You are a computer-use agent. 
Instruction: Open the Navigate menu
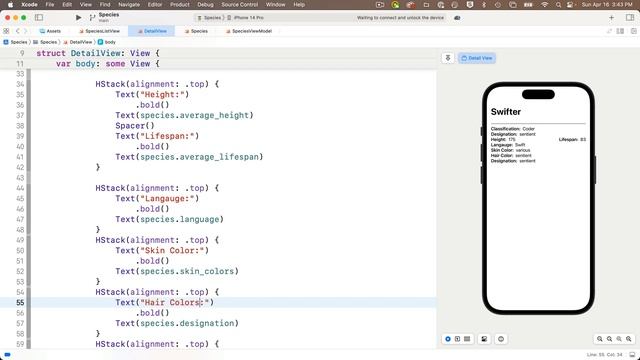click(129, 4)
